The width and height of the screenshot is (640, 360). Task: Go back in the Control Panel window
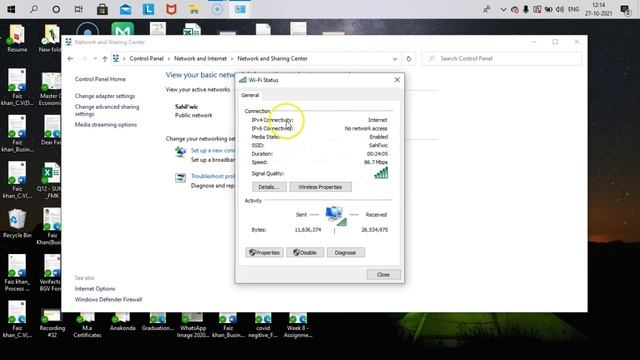pos(70,59)
